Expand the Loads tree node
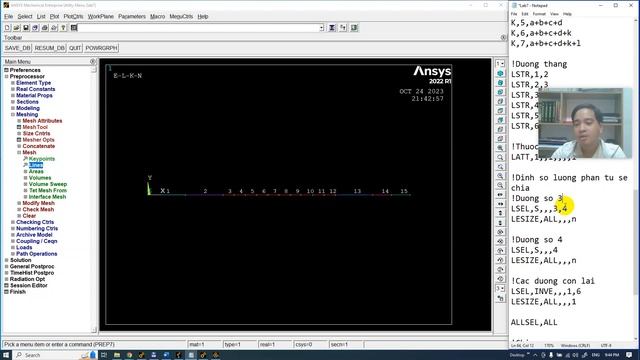The height and width of the screenshot is (360, 640). coord(13,247)
